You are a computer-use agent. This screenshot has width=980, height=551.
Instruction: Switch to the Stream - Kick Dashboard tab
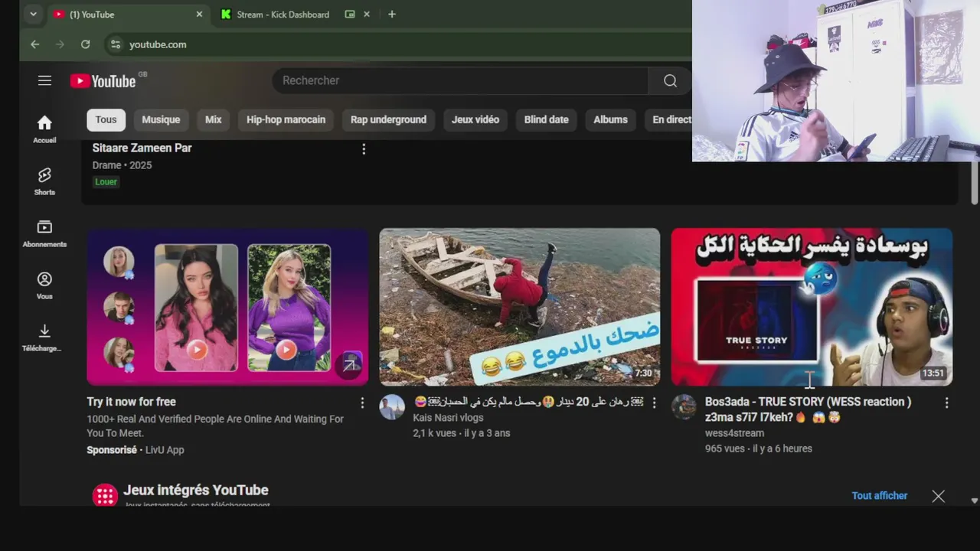283,14
